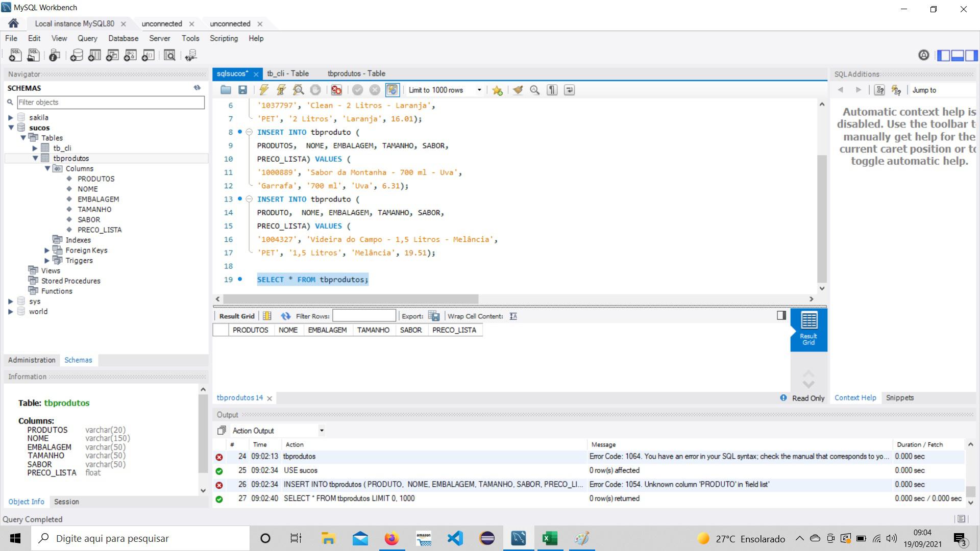Toggle the left sidebar panel visibility

[x=944, y=55]
